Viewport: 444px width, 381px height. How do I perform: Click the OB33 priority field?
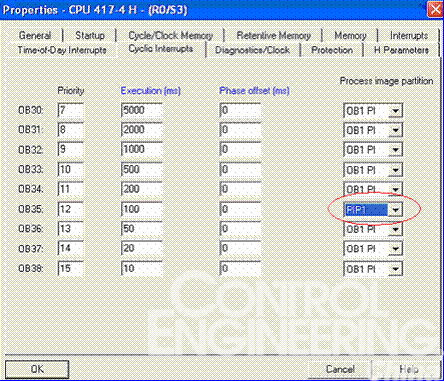70,170
